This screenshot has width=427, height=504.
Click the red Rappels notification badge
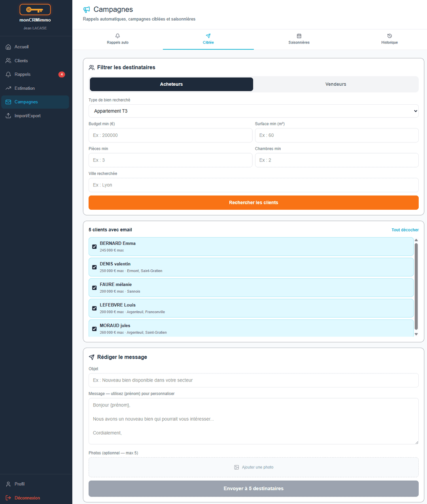(x=62, y=74)
